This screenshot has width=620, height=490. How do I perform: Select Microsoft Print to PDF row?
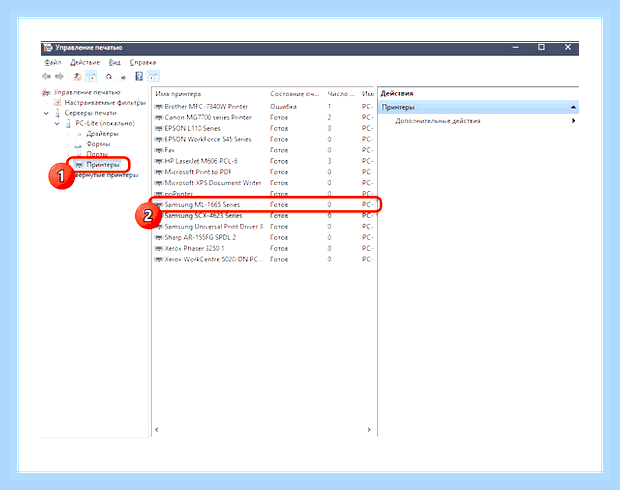pos(263,172)
